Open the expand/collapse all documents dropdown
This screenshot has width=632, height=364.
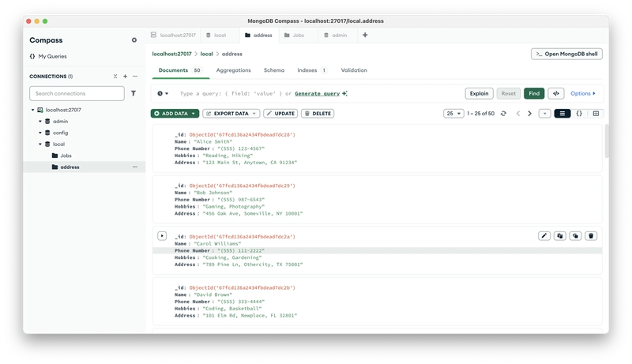544,114
